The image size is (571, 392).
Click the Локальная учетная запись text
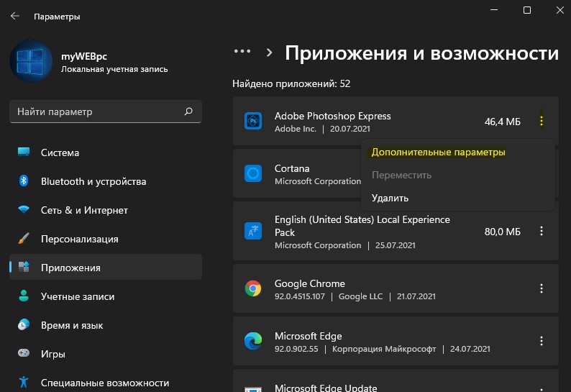pyautogui.click(x=114, y=69)
